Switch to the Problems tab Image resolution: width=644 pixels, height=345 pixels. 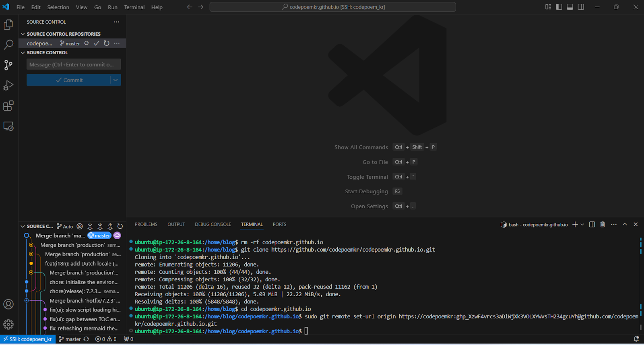point(146,224)
